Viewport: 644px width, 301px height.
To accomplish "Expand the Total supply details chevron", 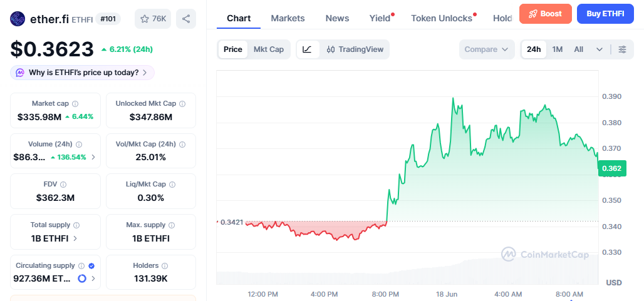I will [75, 238].
